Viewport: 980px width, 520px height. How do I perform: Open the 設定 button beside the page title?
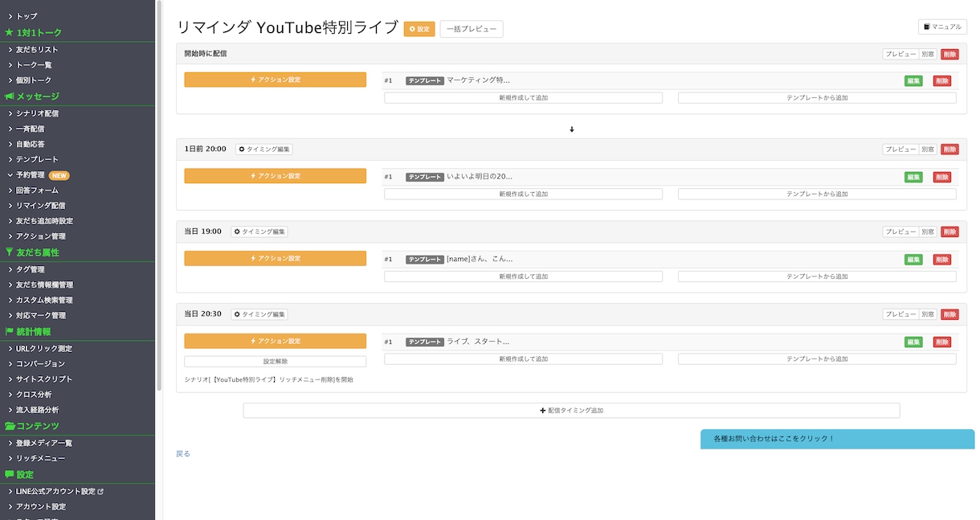[x=419, y=29]
